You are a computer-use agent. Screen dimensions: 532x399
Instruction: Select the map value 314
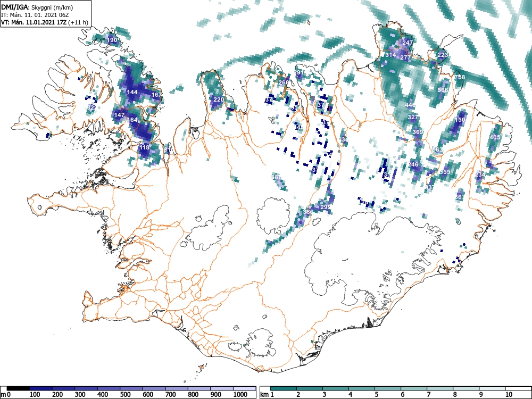pos(390,55)
